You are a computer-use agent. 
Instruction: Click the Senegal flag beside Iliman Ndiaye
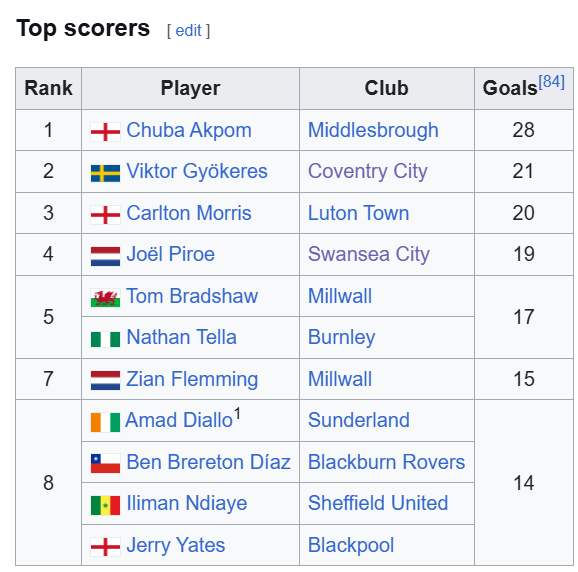[x=105, y=505]
